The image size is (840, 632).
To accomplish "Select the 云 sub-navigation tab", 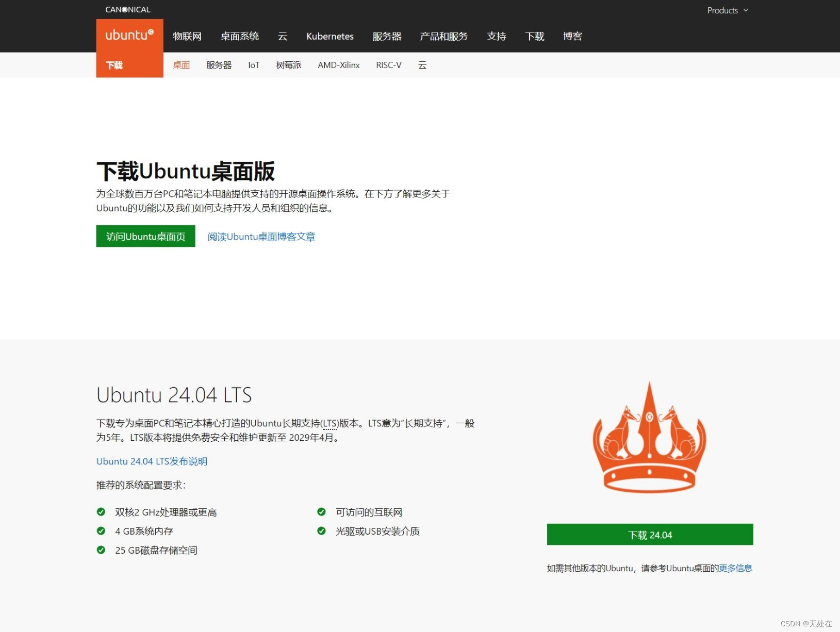I will pyautogui.click(x=422, y=65).
